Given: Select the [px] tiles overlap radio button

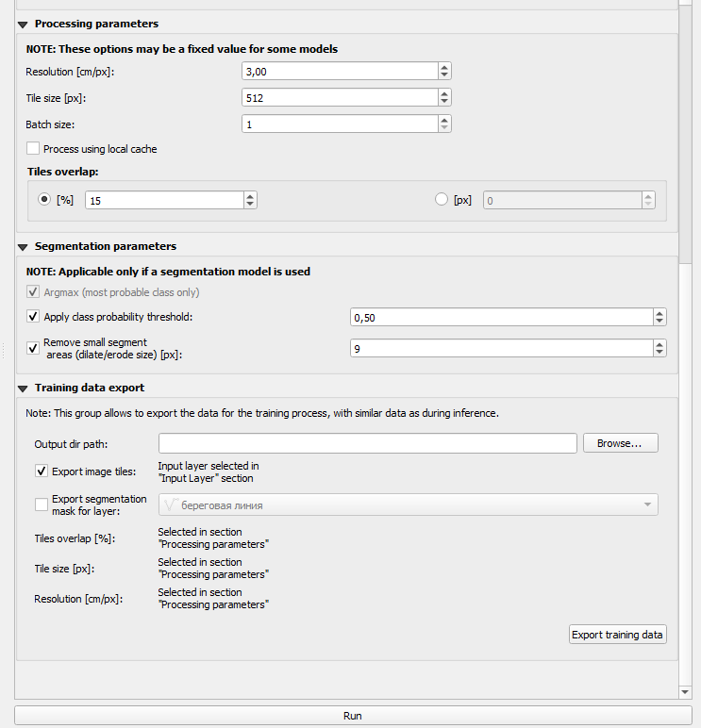Looking at the screenshot, I should coord(442,200).
